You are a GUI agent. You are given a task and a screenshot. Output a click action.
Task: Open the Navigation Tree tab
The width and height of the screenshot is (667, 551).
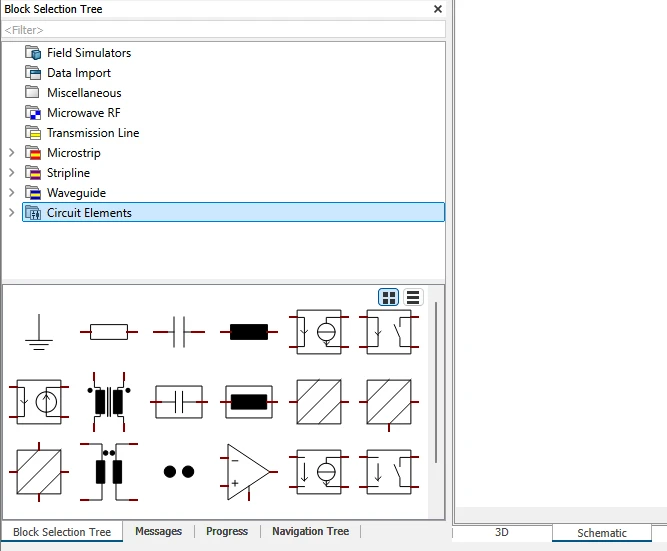click(x=311, y=531)
